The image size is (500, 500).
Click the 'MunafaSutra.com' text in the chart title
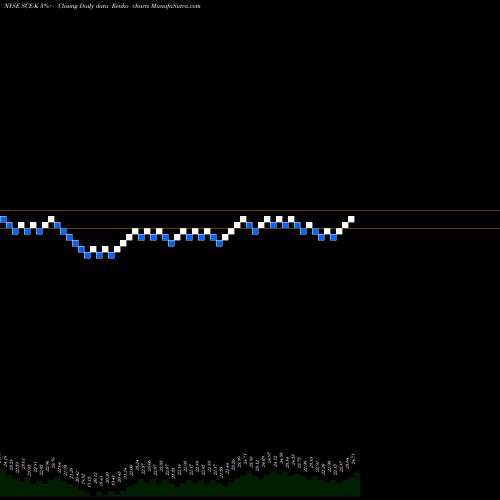click(175, 6)
